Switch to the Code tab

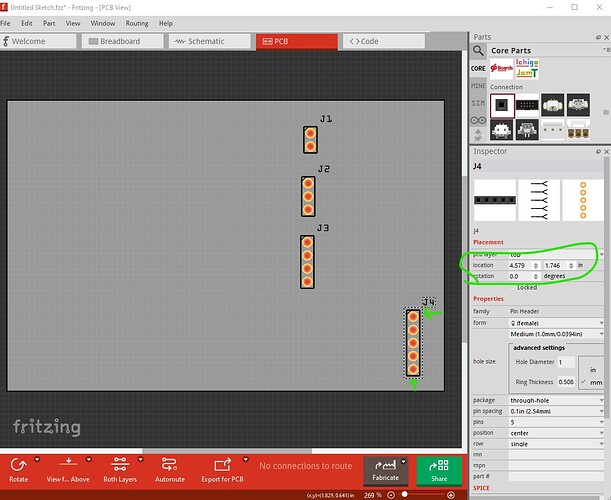click(383, 41)
